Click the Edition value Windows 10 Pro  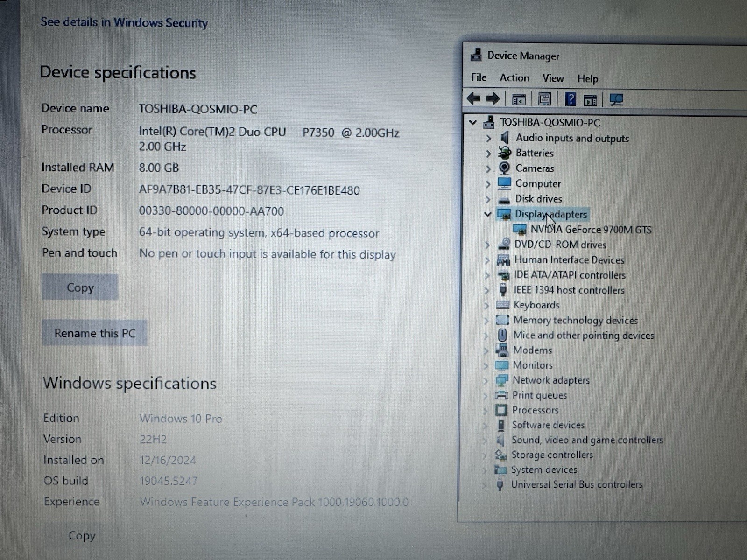(181, 418)
